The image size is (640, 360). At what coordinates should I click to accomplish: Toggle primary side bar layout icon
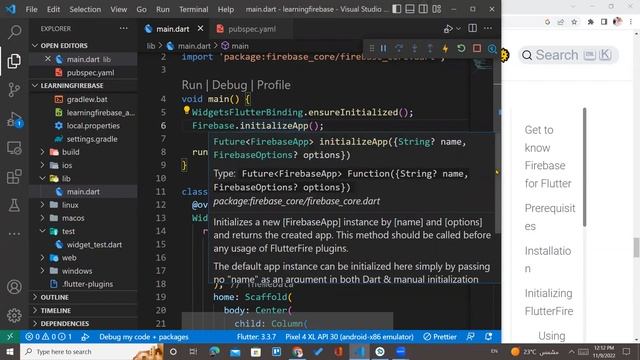396,9
